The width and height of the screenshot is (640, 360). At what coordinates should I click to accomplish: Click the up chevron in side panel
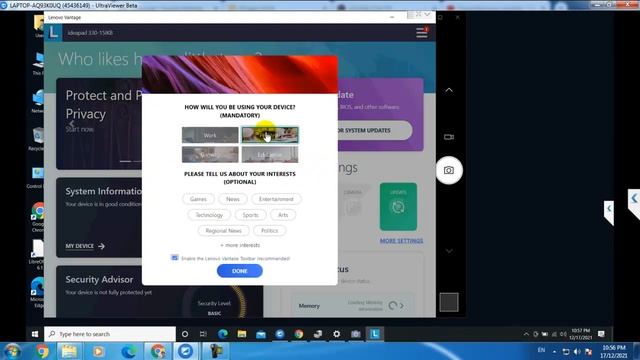pos(449,90)
